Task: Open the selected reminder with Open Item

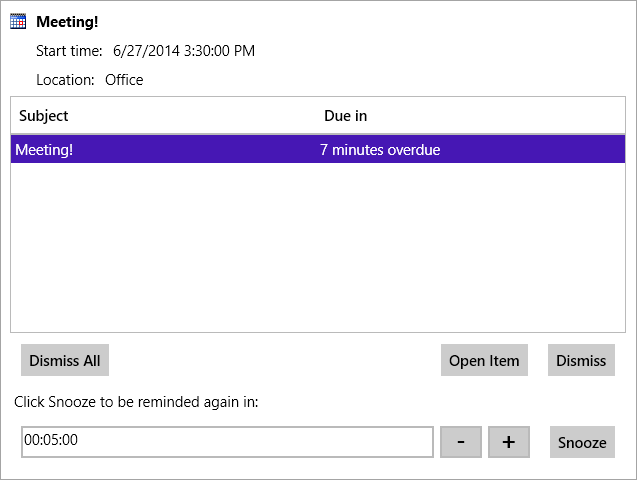Action: (484, 361)
